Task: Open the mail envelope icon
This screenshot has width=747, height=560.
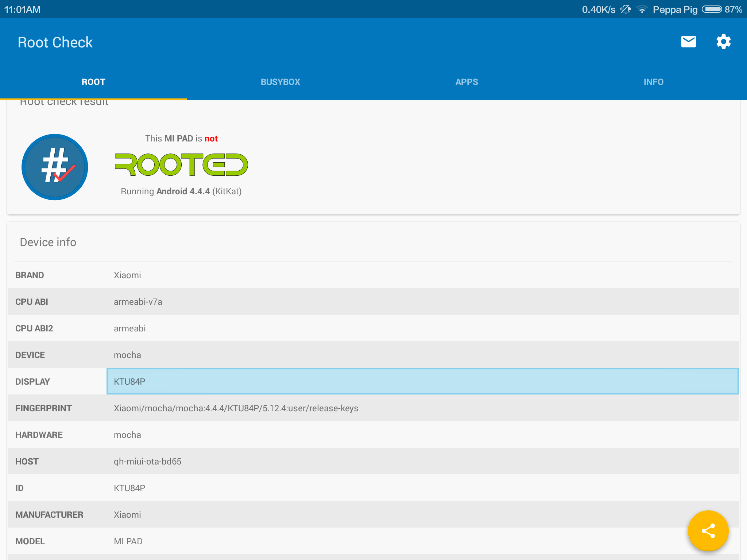Action: (688, 42)
